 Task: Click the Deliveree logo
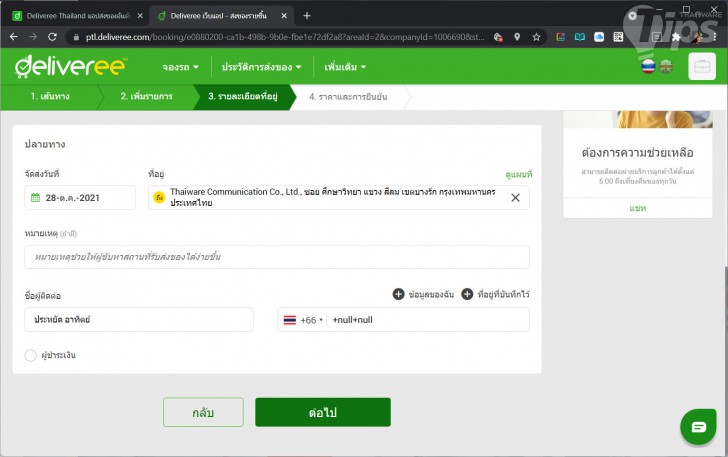[x=70, y=66]
